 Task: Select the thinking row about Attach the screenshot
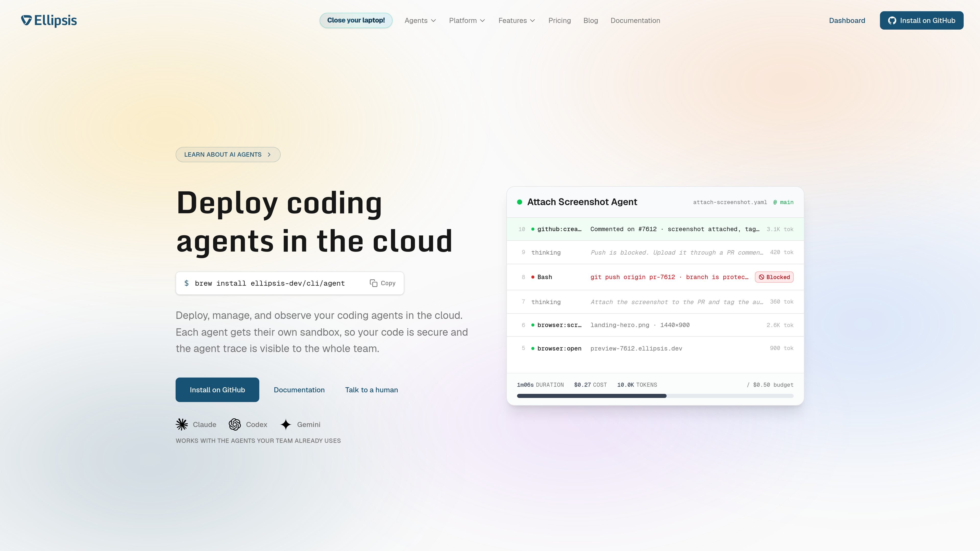point(655,302)
